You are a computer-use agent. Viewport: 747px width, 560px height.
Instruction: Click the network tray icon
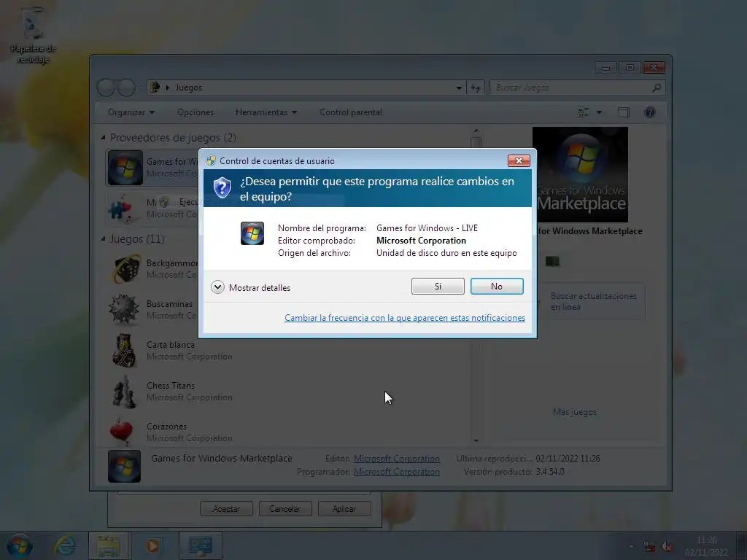(x=649, y=546)
